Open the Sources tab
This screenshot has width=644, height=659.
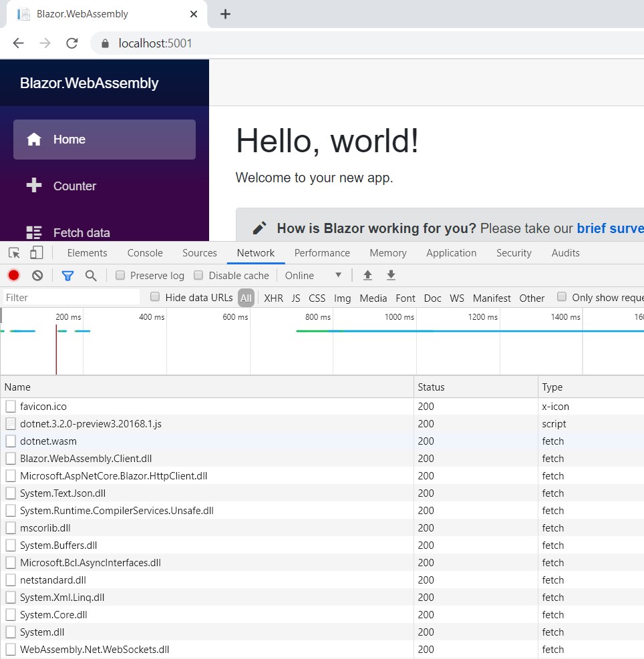click(x=199, y=253)
